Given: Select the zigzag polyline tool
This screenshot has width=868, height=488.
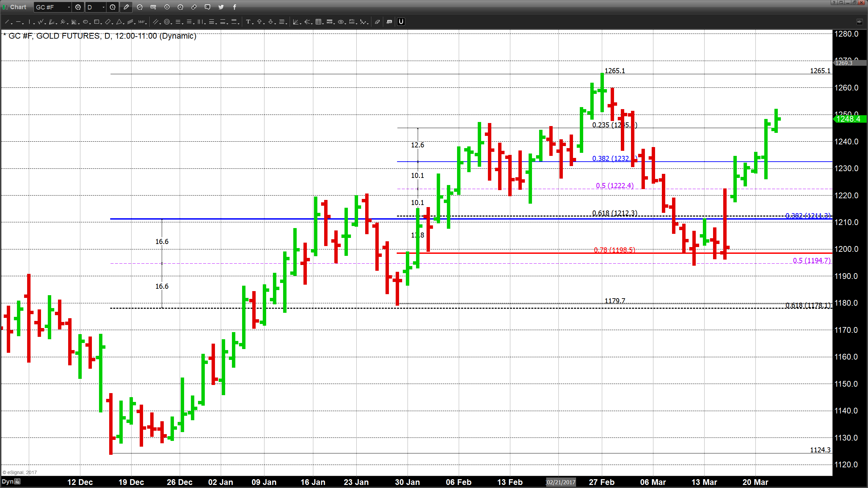Looking at the screenshot, I should pos(41,22).
